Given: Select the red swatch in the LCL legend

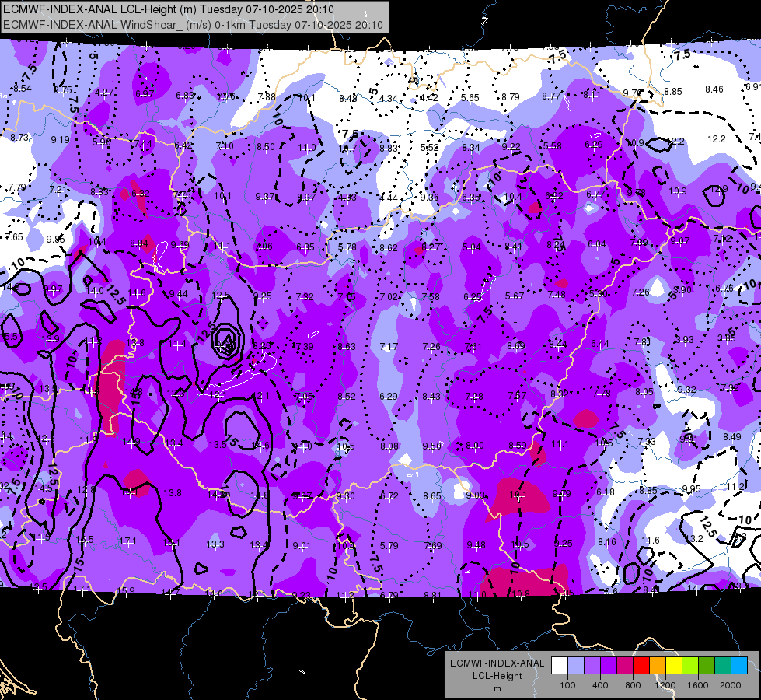Looking at the screenshot, I should pos(641,666).
